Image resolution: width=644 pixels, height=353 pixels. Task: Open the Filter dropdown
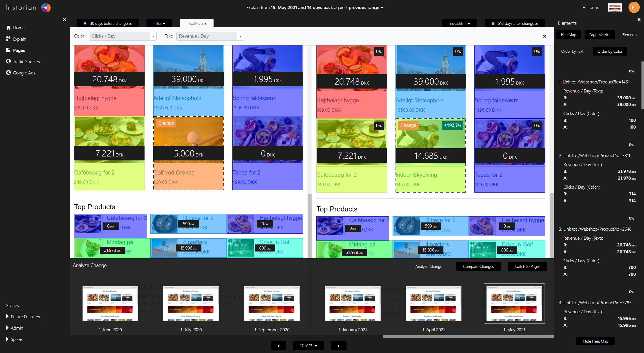159,23
